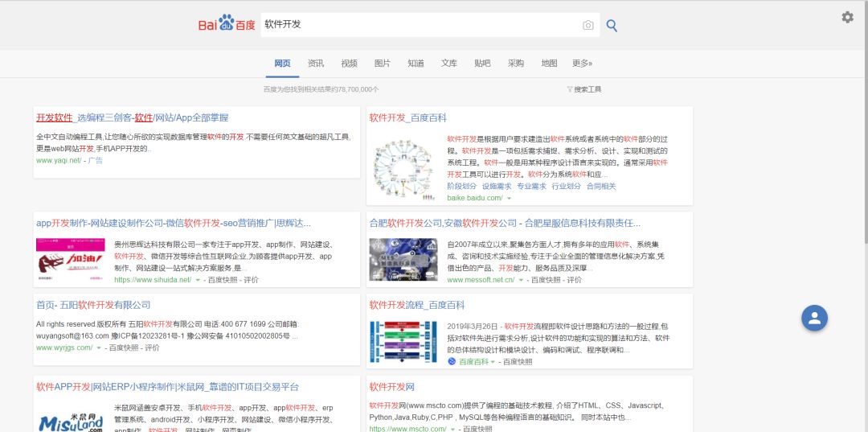
Task: Open 合同相关 sublink
Action: click(x=601, y=187)
